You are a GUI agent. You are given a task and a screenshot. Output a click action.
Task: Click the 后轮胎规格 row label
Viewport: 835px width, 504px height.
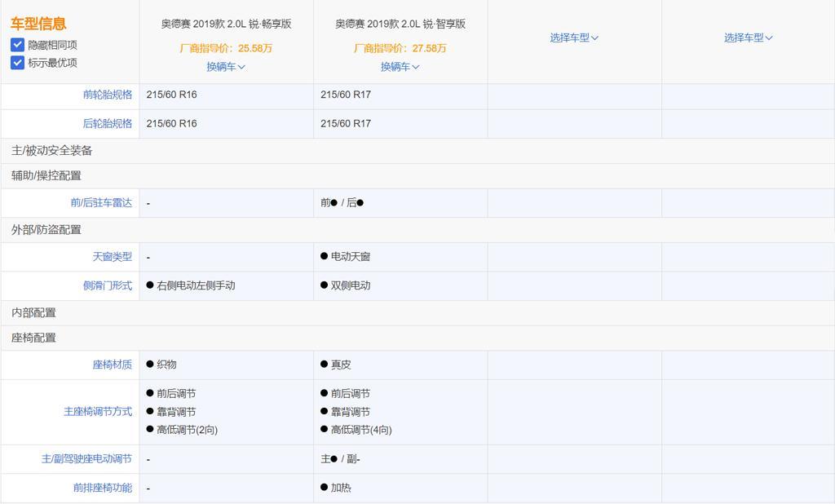pyautogui.click(x=108, y=124)
